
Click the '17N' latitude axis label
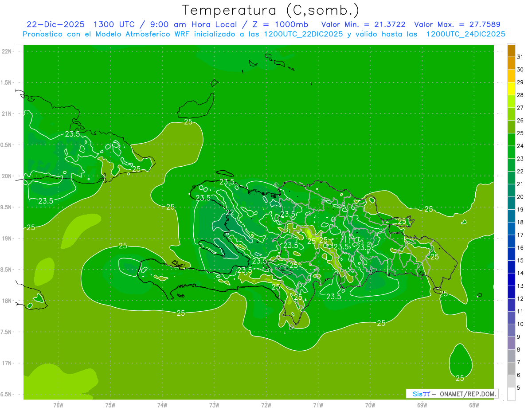[6, 363]
